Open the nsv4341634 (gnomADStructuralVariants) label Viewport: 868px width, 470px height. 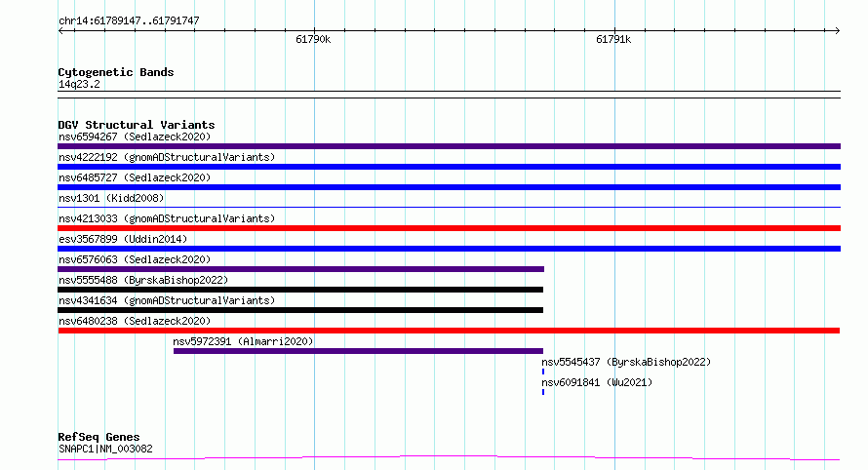(x=167, y=300)
